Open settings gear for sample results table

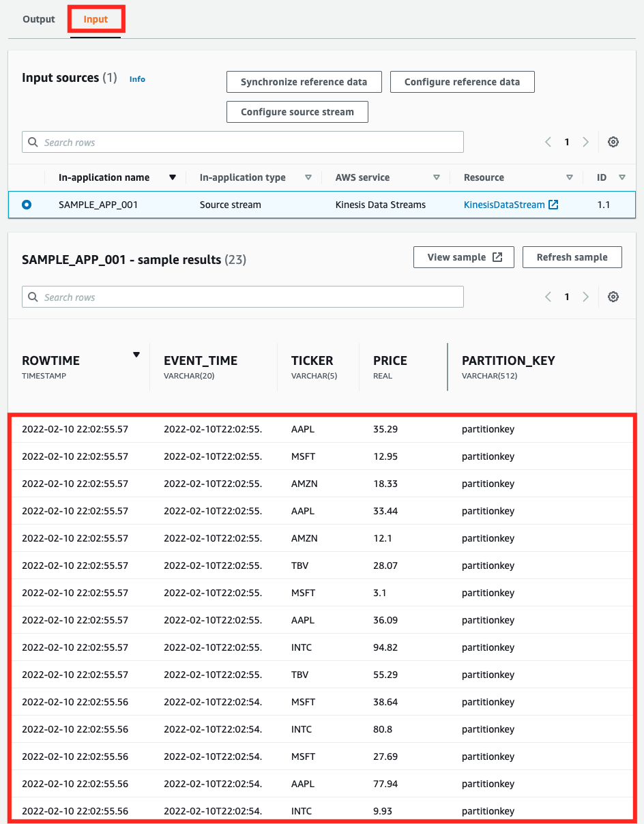tap(613, 296)
